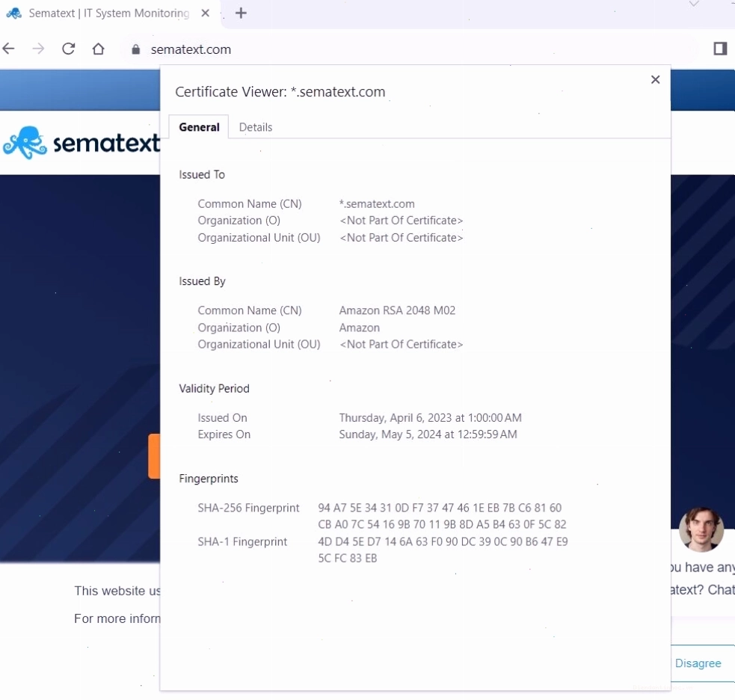735x700 pixels.
Task: Click the browser forward arrow
Action: pyautogui.click(x=38, y=49)
